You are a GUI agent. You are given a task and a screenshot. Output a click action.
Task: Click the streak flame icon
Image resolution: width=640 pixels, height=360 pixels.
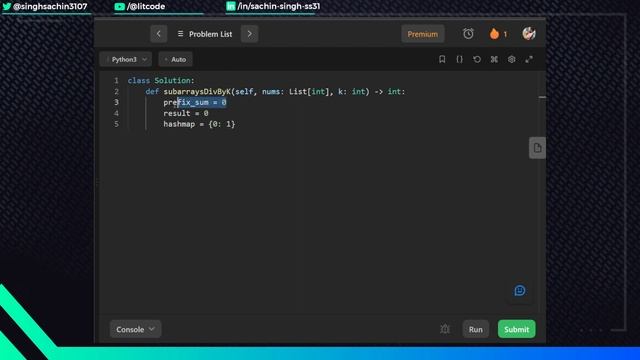(494, 34)
